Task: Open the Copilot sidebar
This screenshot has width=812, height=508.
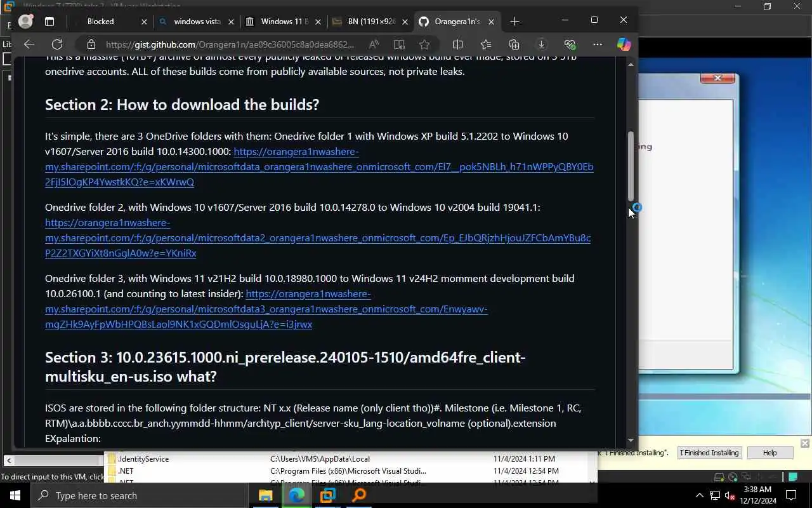Action: (x=624, y=44)
